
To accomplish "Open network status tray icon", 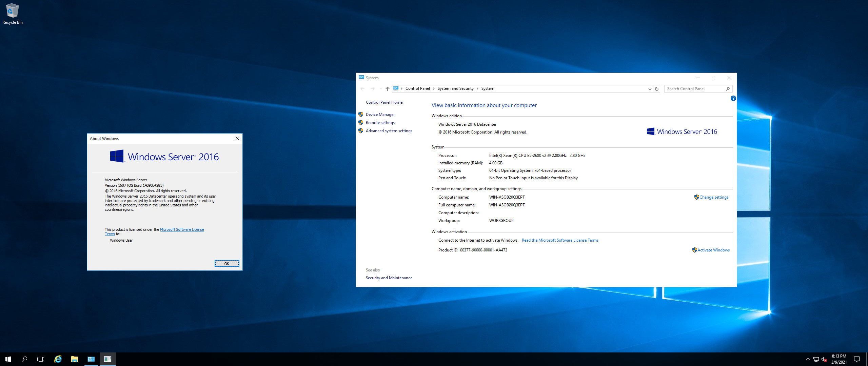I will coord(816,359).
